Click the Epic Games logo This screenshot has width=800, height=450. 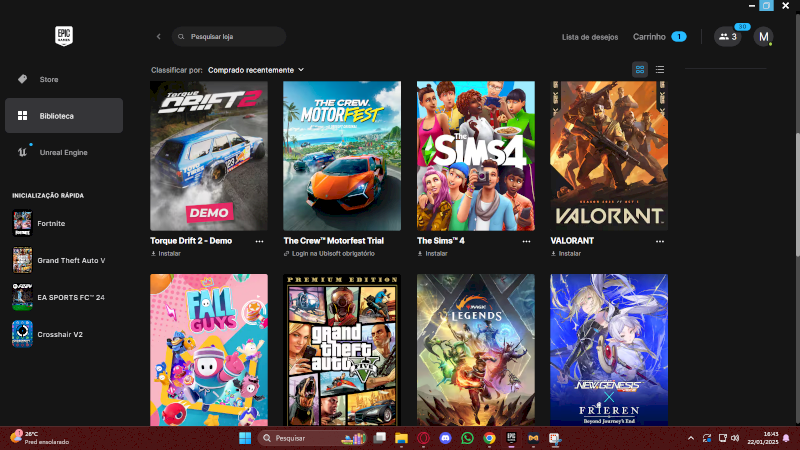click(64, 36)
